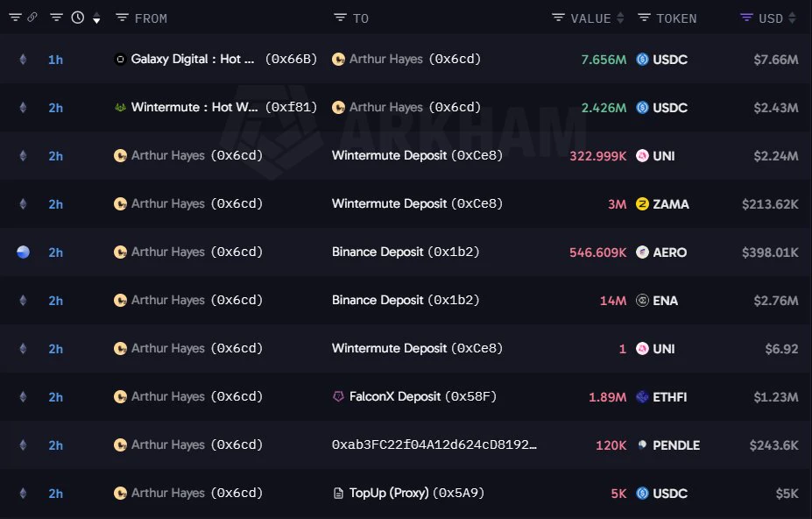
Task: Open the TO column filter icon
Action: (x=340, y=18)
